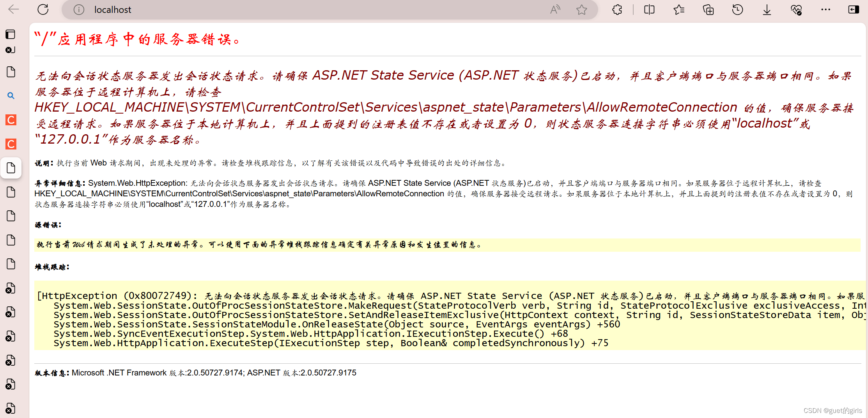Open the Collections panel
This screenshot has height=418, width=868.
708,10
